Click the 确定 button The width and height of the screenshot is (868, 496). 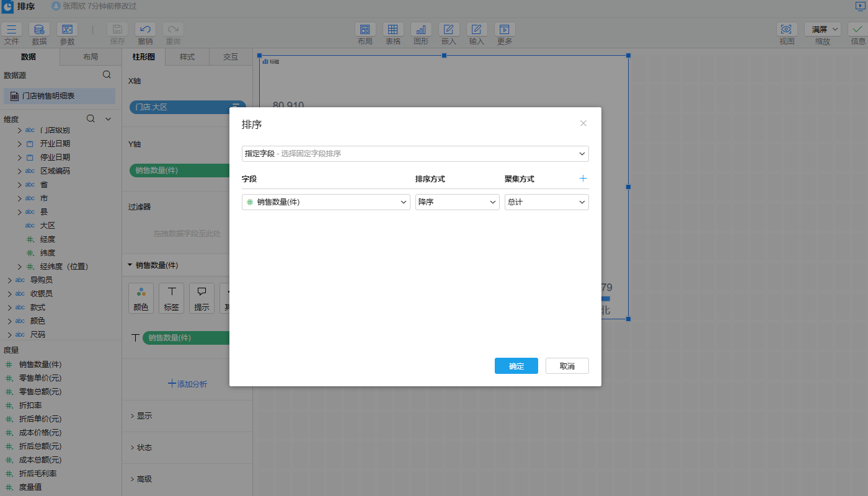(x=516, y=366)
